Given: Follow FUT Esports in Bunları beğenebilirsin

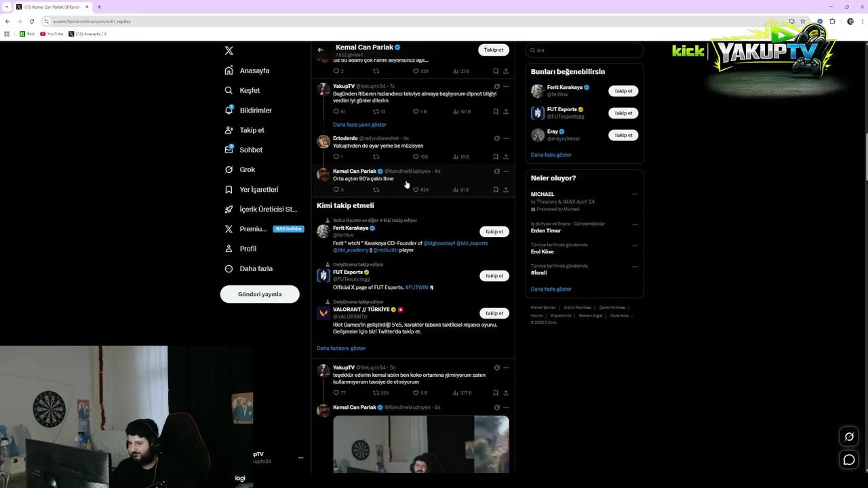Looking at the screenshot, I should coord(623,113).
